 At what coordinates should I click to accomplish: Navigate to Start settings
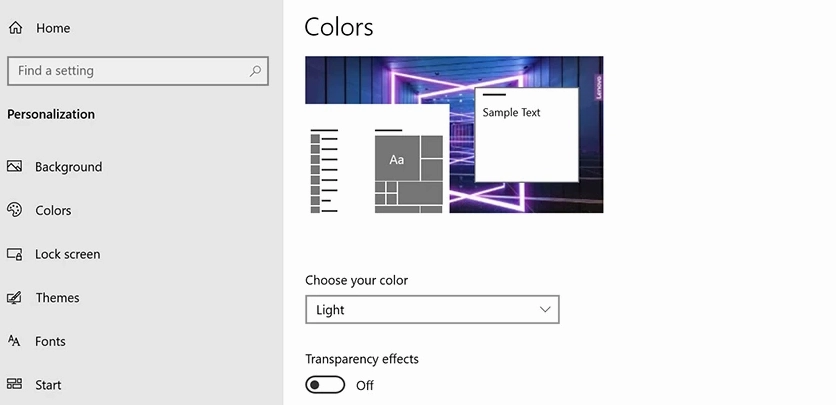pos(48,385)
